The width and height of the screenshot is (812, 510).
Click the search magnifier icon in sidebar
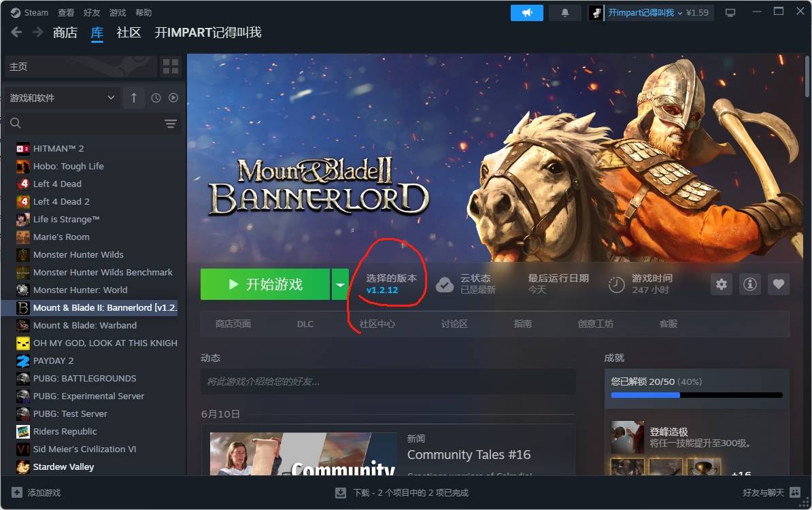coord(16,123)
